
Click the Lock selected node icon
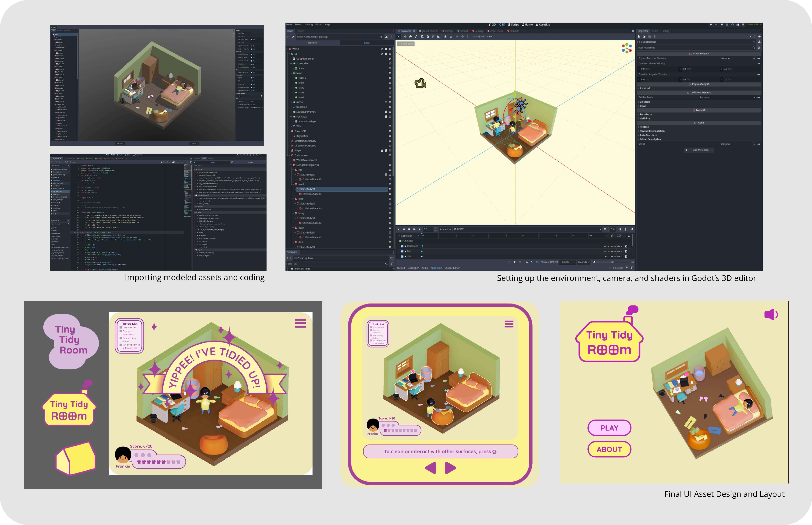427,36
